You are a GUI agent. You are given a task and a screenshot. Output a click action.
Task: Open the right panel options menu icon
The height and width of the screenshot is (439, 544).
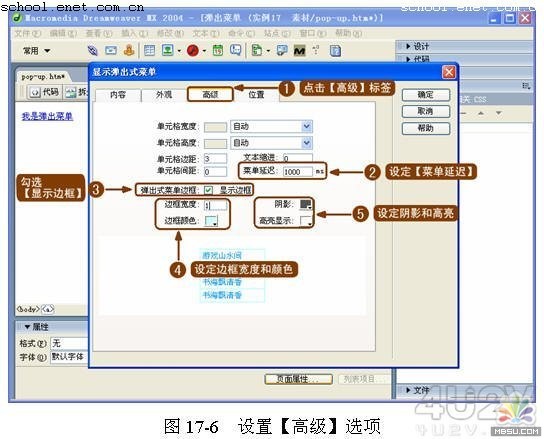tap(526, 86)
